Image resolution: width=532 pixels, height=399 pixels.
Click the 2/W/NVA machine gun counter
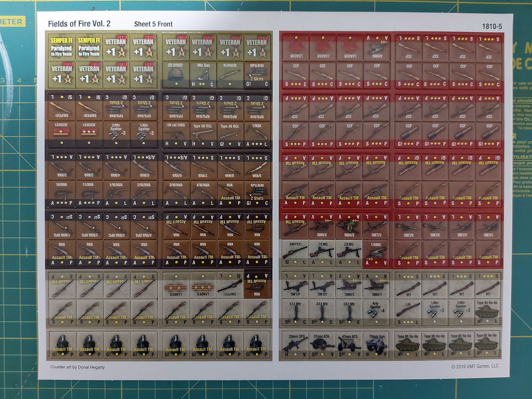pos(143,194)
